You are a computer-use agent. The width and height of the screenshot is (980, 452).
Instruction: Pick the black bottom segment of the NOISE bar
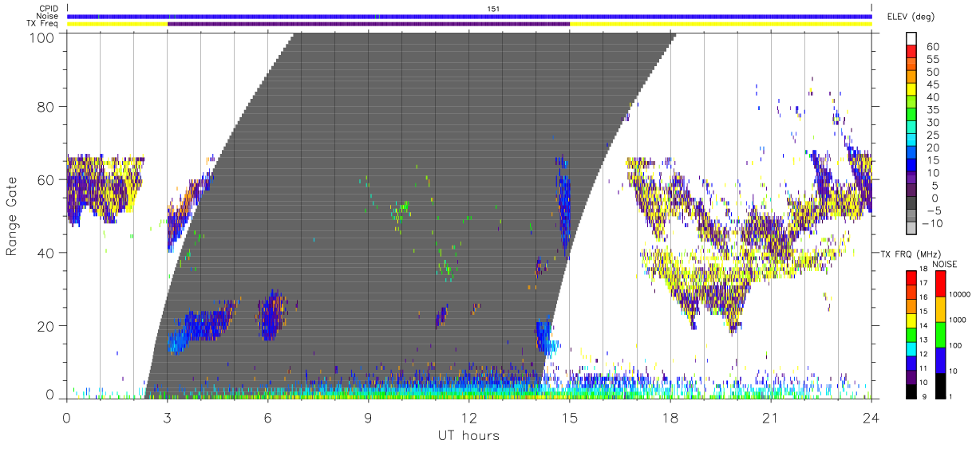tap(942, 386)
